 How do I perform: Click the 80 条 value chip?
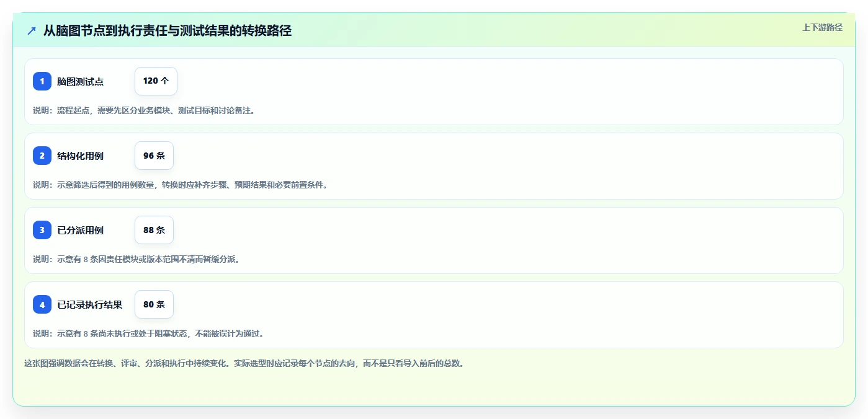154,304
